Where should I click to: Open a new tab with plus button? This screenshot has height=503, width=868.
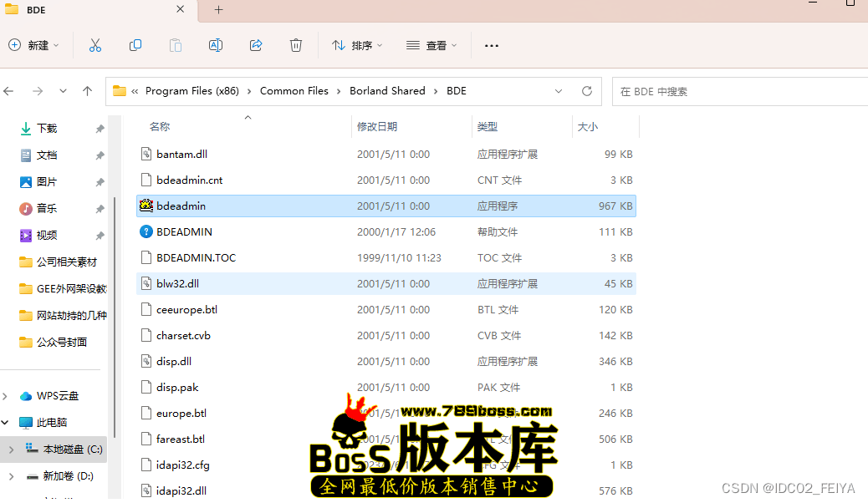pos(219,10)
